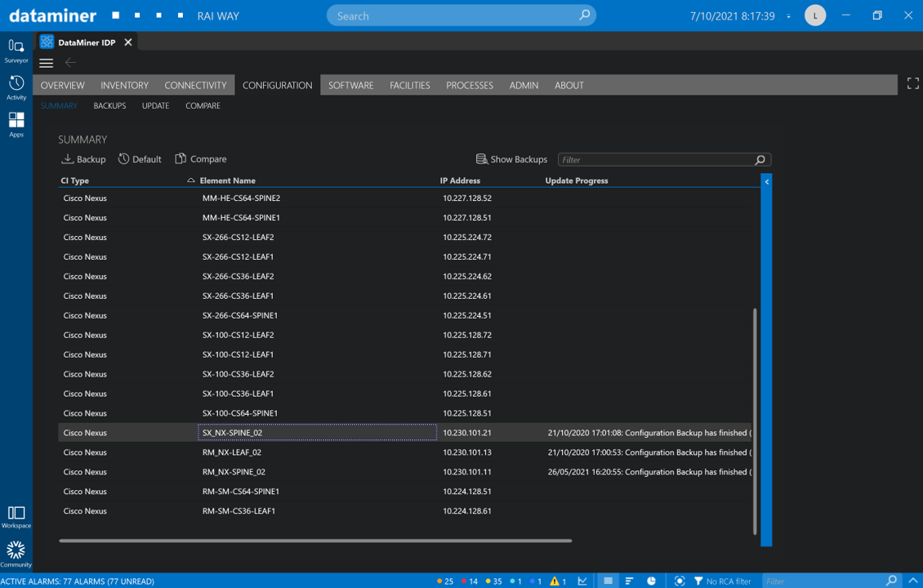Click the warning triangle alarm counter

(x=557, y=581)
